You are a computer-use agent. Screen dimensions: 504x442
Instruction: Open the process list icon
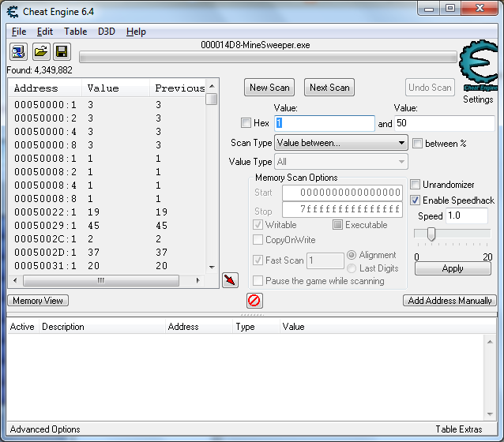[18, 52]
